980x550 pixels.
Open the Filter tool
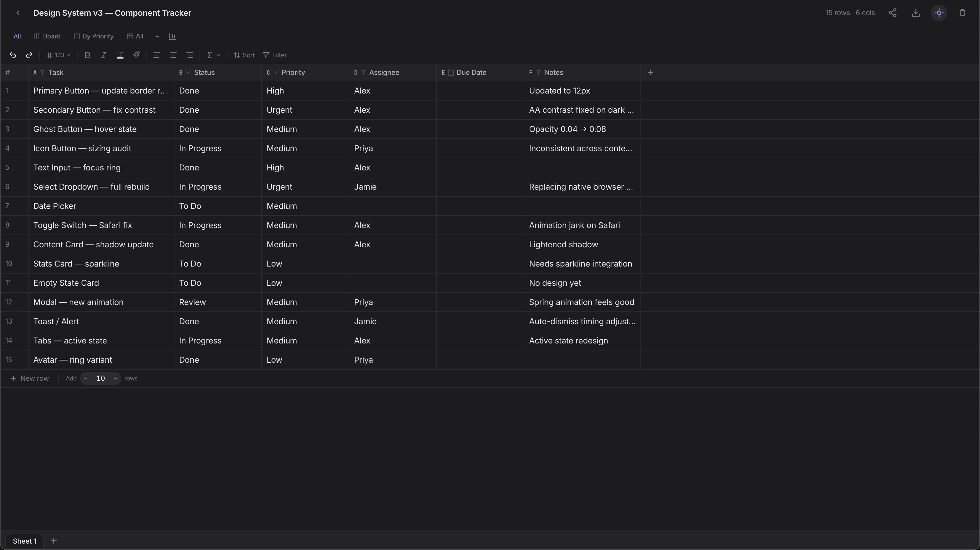tap(275, 55)
